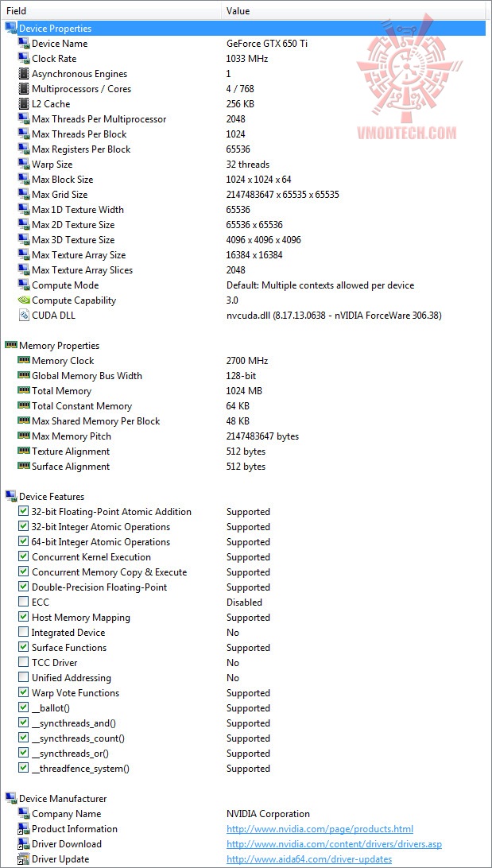Click the 2700 MHz memory clock value
This screenshot has height=868, width=492.
(x=247, y=360)
